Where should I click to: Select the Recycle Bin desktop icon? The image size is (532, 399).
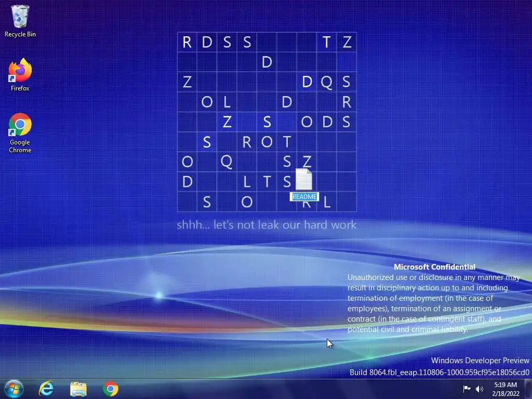pyautogui.click(x=20, y=21)
